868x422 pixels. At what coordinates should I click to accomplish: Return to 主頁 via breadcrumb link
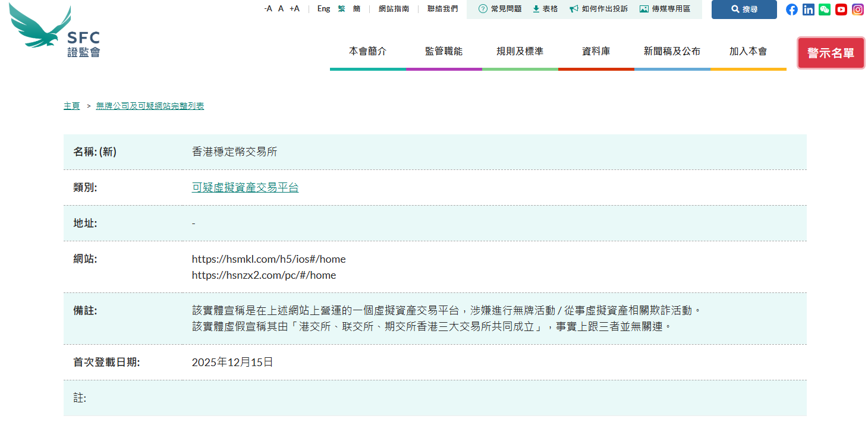tap(71, 106)
